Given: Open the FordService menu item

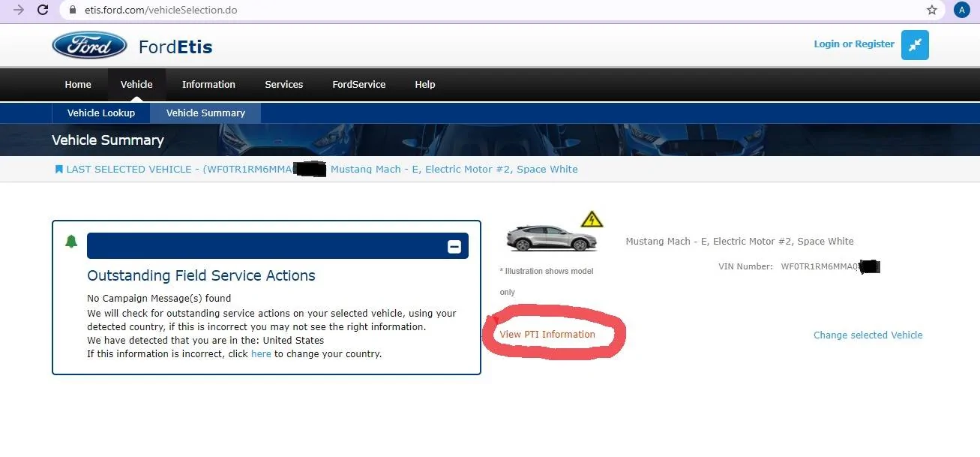Looking at the screenshot, I should coord(359,84).
